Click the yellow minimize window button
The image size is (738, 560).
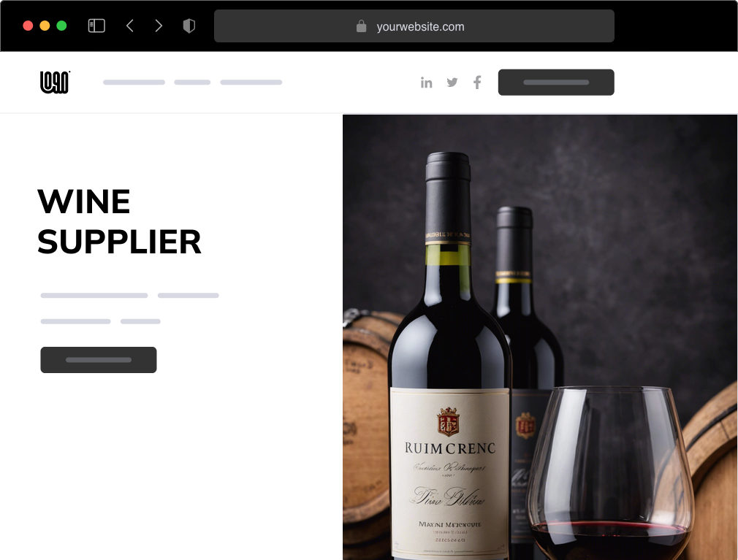click(x=45, y=26)
